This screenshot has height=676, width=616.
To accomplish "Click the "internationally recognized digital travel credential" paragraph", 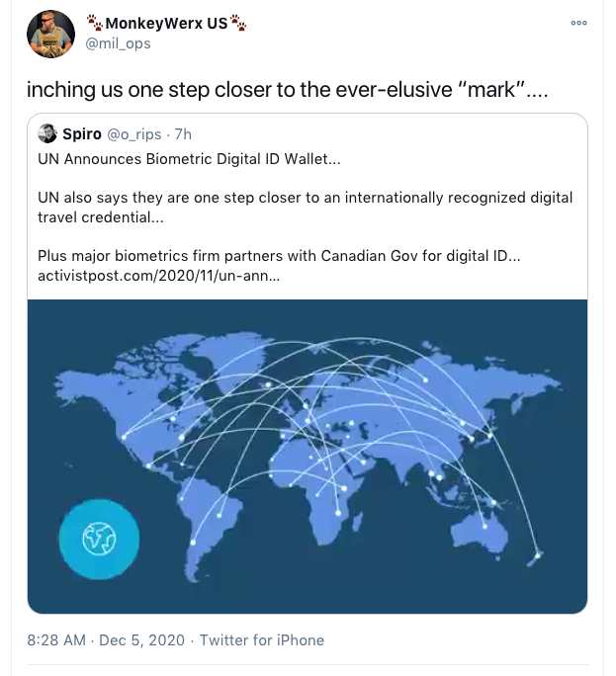I will (x=304, y=207).
